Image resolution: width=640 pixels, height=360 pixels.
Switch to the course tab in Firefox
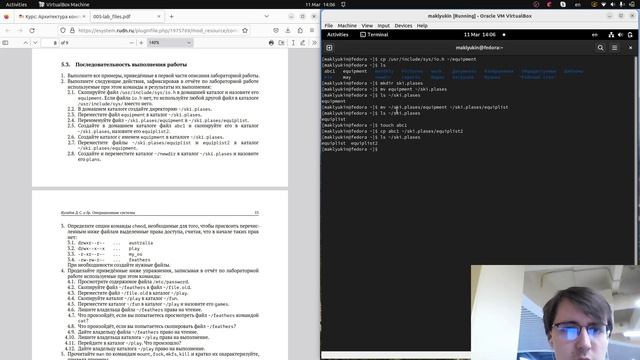point(52,16)
